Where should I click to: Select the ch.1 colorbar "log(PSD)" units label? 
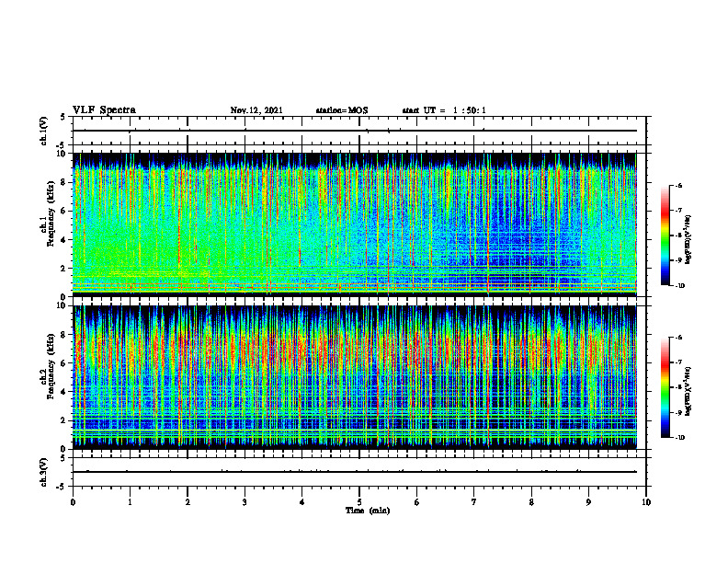tap(688, 240)
